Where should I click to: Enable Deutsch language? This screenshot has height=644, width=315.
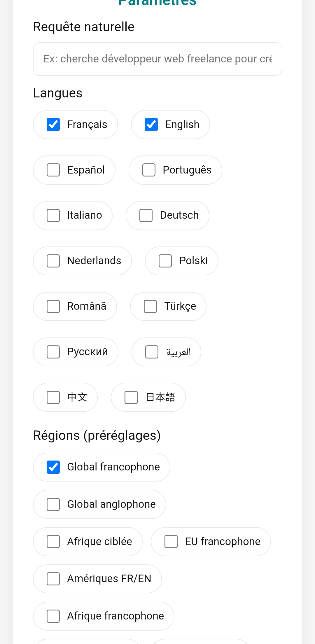pyautogui.click(x=146, y=216)
